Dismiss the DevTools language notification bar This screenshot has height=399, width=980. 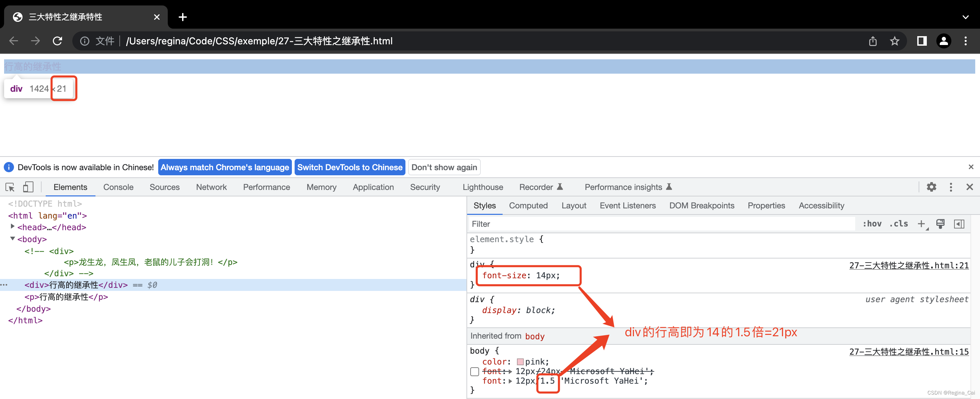coord(971,167)
